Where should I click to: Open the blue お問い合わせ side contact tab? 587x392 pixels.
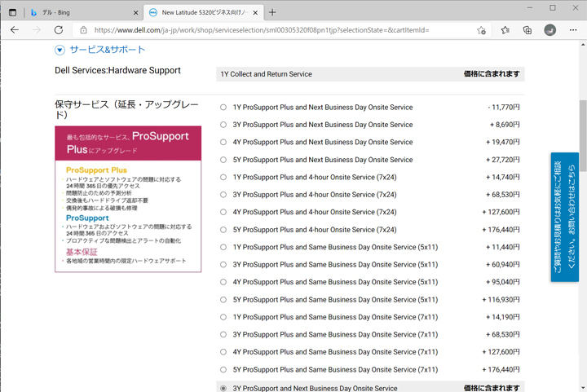point(564,217)
